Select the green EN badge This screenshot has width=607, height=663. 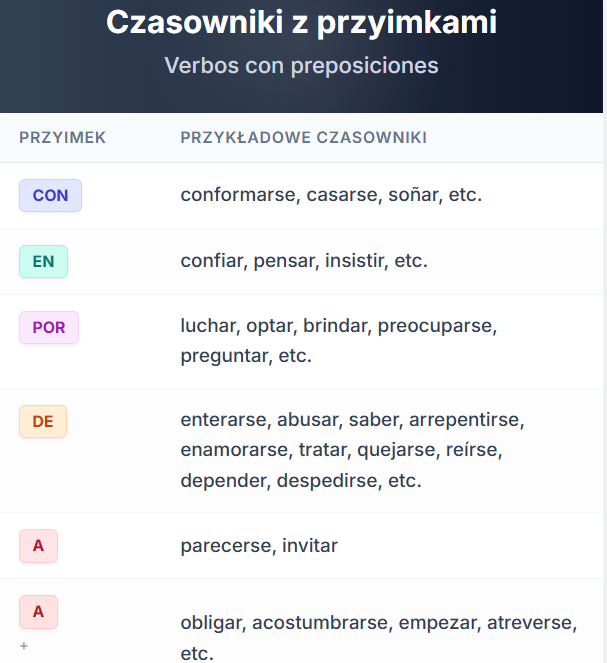click(x=43, y=261)
